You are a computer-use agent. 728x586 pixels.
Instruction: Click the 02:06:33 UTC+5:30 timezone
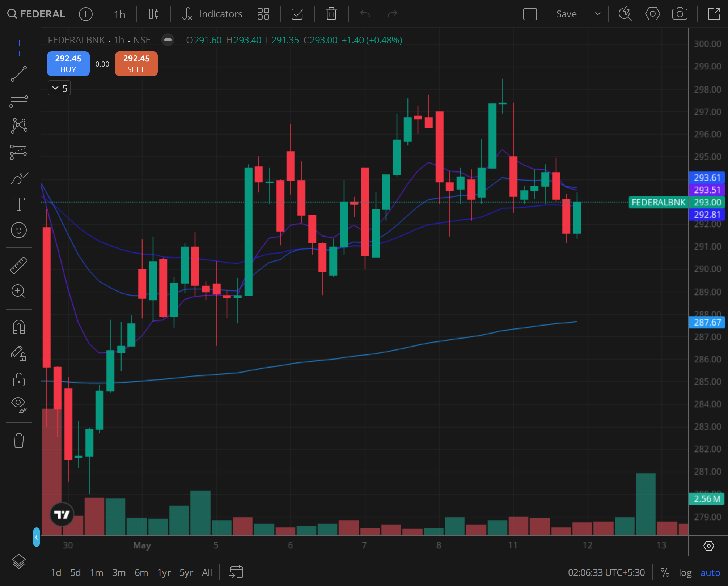click(606, 573)
